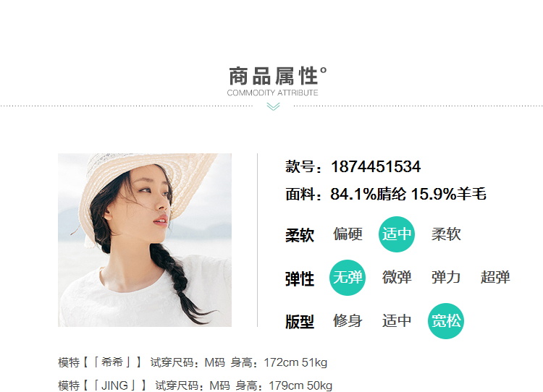
Task: Select the 适中 softness option
Action: (x=397, y=234)
